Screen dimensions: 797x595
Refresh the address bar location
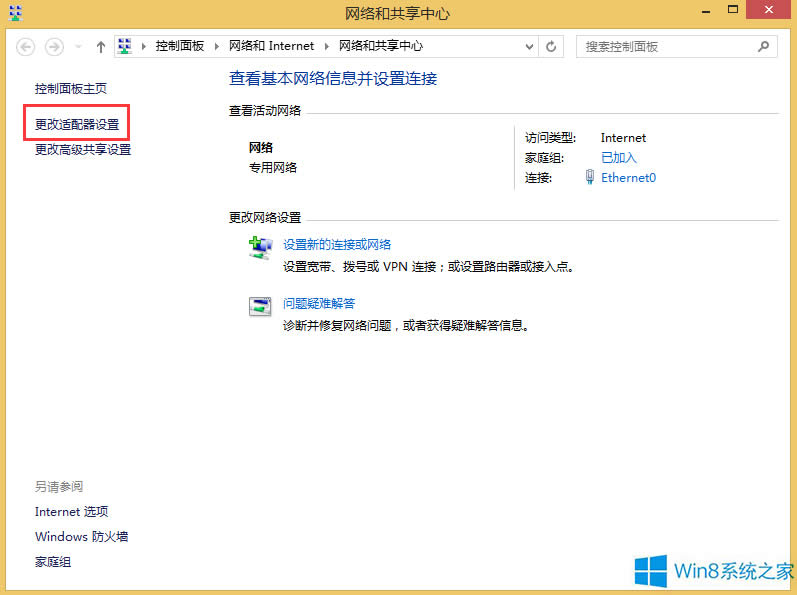[x=552, y=46]
